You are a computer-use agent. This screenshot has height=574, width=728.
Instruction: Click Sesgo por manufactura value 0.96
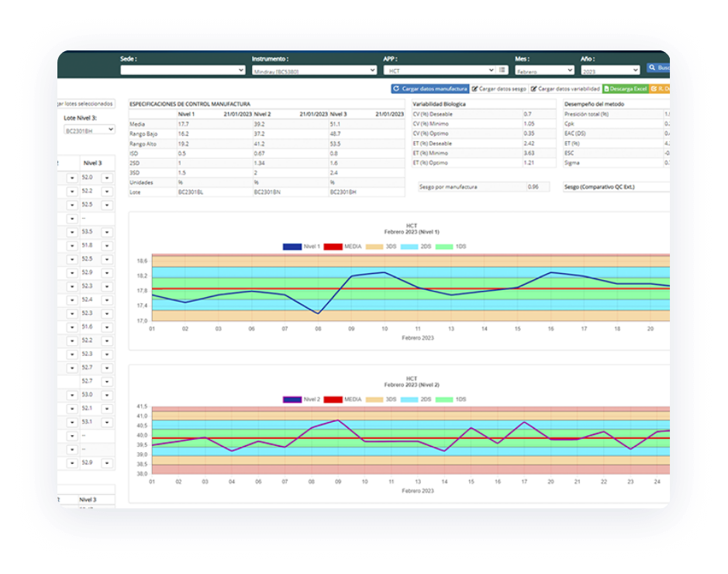533,187
